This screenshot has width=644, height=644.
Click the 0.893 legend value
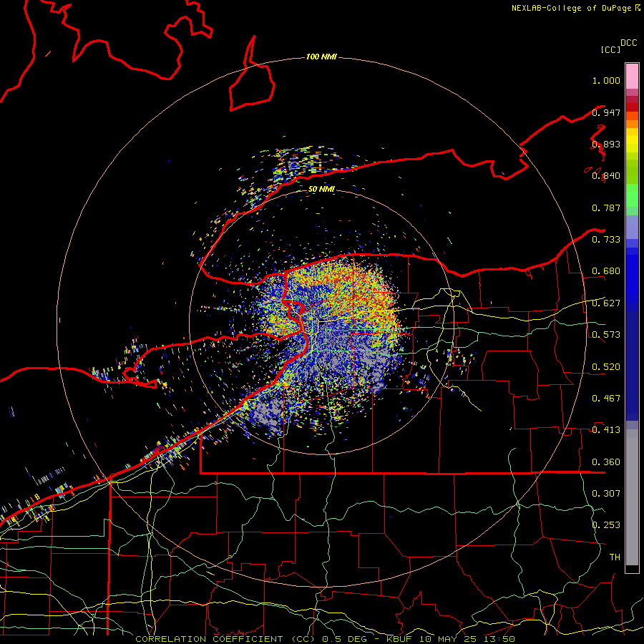tap(606, 144)
